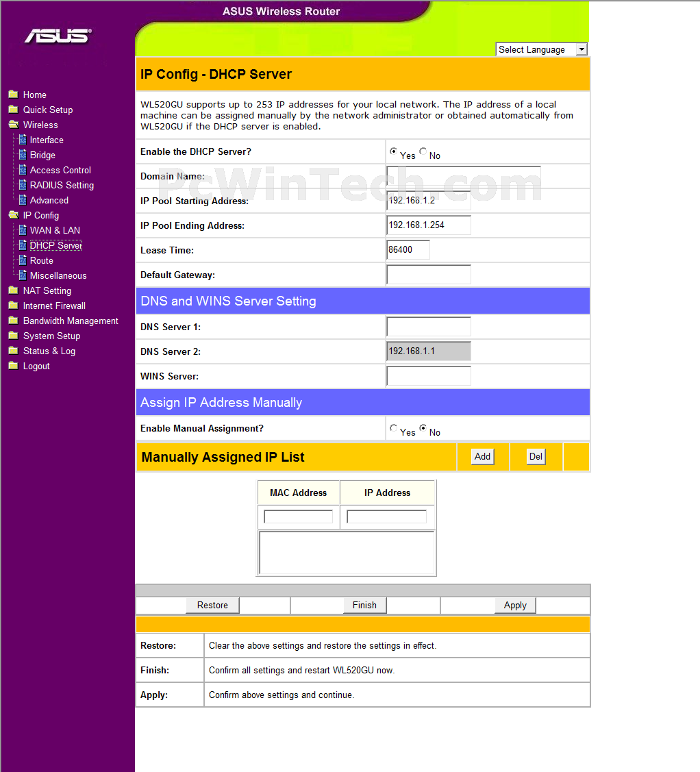Click the DNS Server 2 field
The width and height of the screenshot is (700, 772).
click(x=429, y=351)
